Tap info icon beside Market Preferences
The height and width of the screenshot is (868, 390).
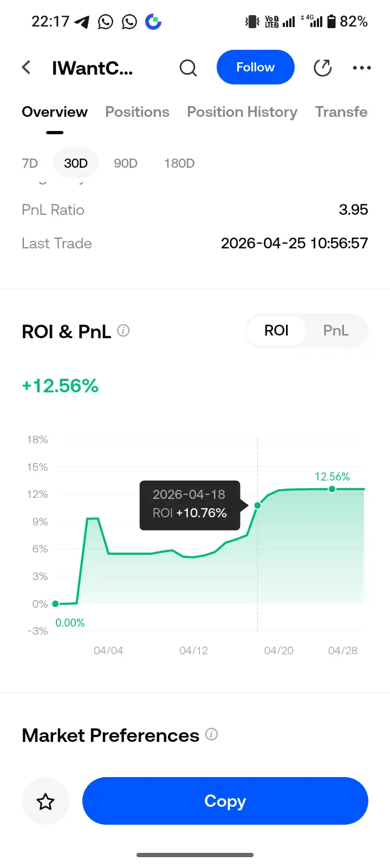212,734
